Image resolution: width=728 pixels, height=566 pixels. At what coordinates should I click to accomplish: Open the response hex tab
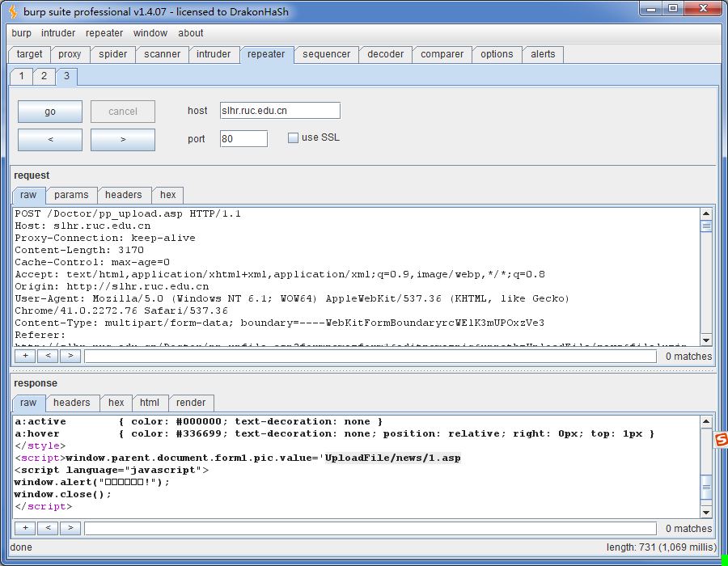(116, 403)
